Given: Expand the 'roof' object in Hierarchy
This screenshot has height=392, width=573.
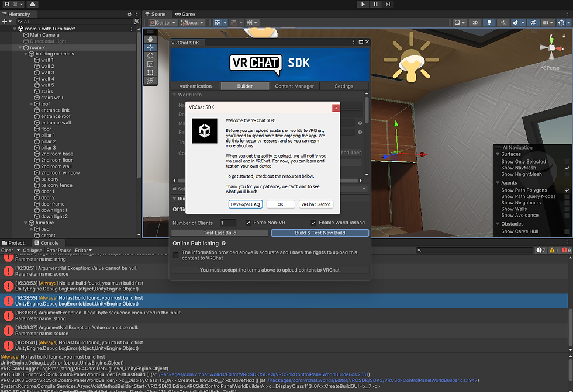Looking at the screenshot, I should point(31,104).
